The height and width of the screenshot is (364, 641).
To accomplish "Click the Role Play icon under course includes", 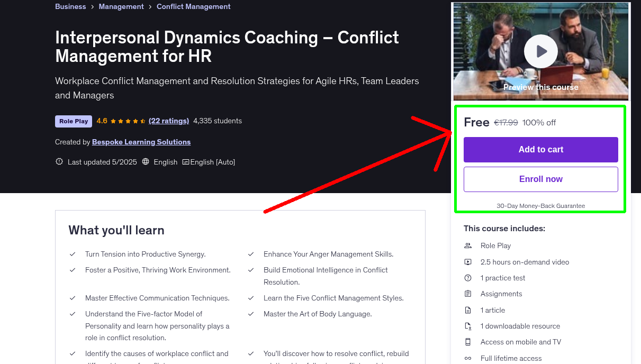I will [x=467, y=245].
